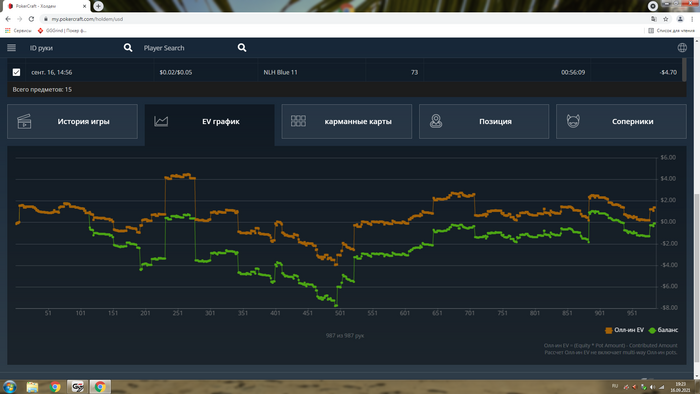Image resolution: width=700 pixels, height=394 pixels.
Task: Open the language globe icon
Action: pos(682,48)
